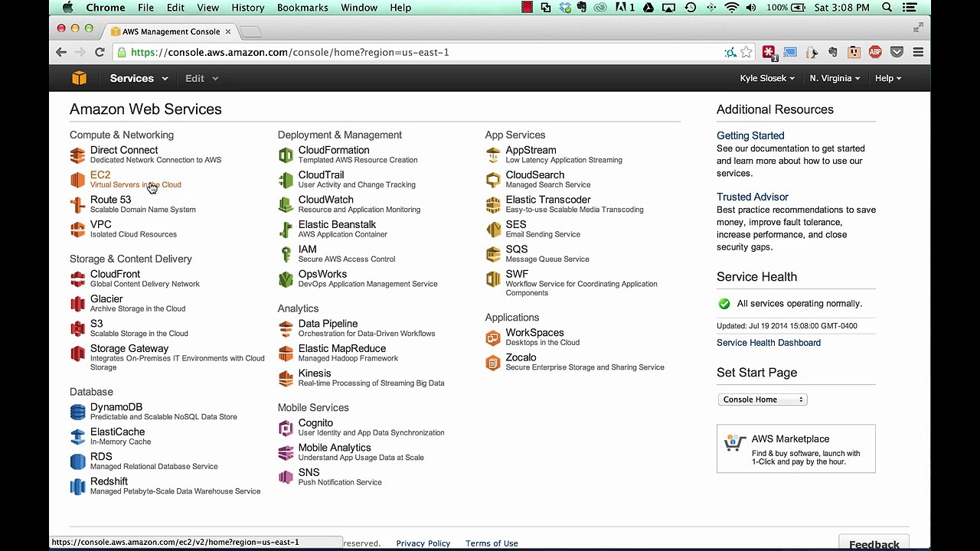Viewport: 980px width, 551px height.
Task: Open the Privacy Policy link
Action: point(423,543)
